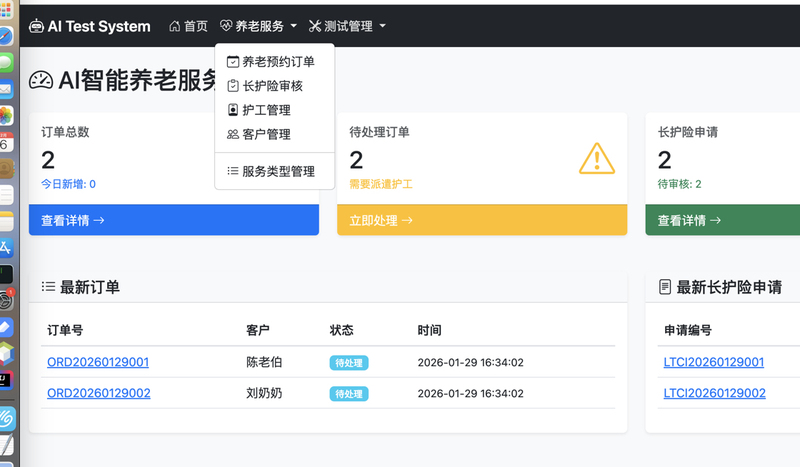The image size is (800, 467).
Task: Click the 时间 column header
Action: click(x=429, y=330)
